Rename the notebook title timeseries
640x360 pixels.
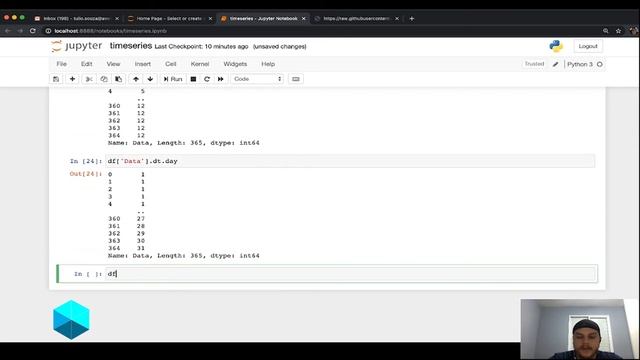pos(131,46)
